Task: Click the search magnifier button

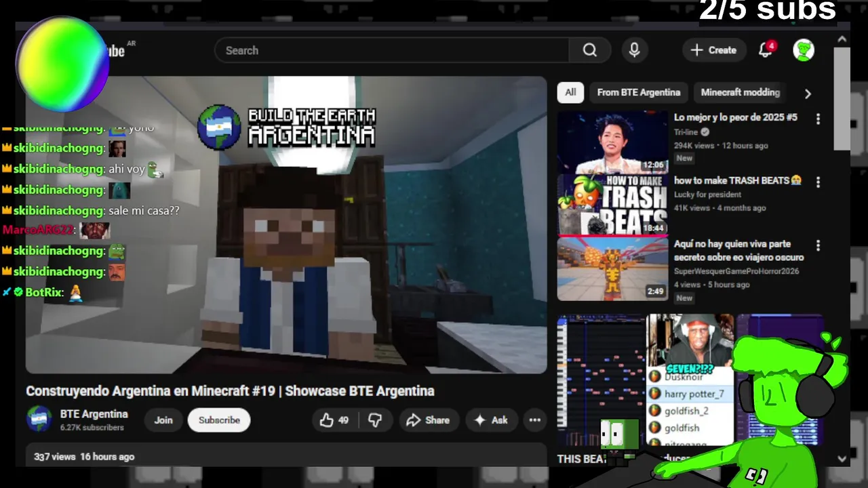Action: click(590, 50)
